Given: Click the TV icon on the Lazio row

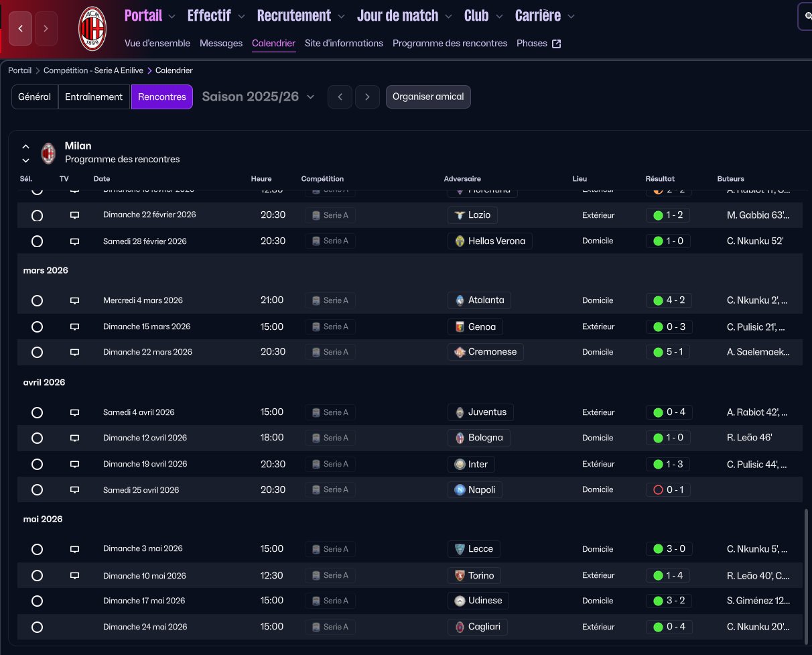Looking at the screenshot, I should pyautogui.click(x=74, y=215).
